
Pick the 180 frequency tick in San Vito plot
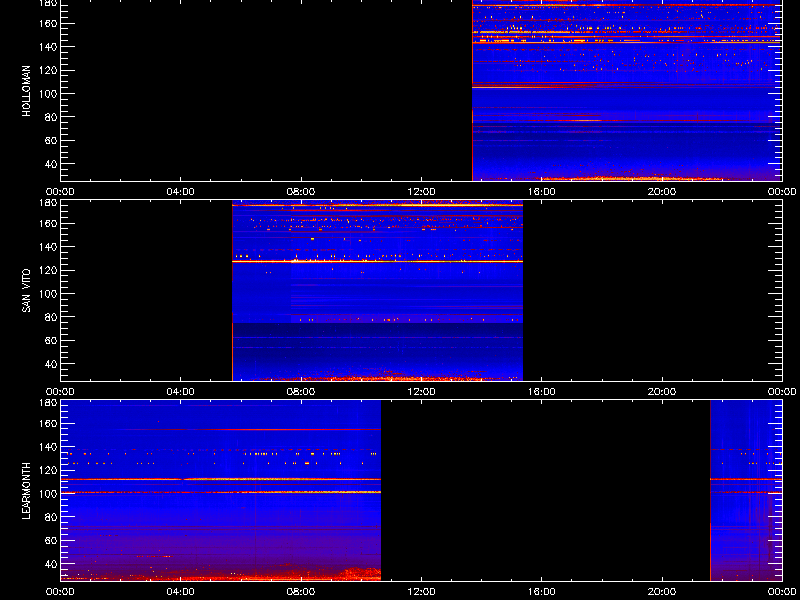pos(47,202)
